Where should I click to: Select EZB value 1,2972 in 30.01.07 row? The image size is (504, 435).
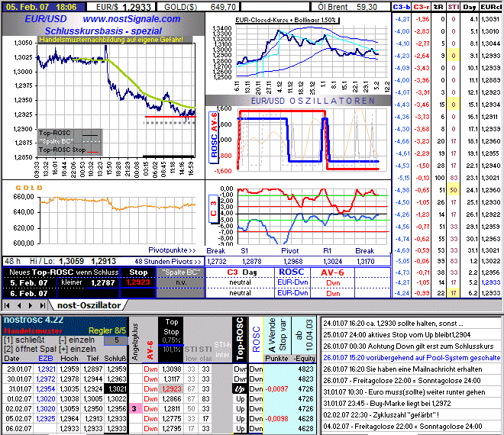coord(46,379)
